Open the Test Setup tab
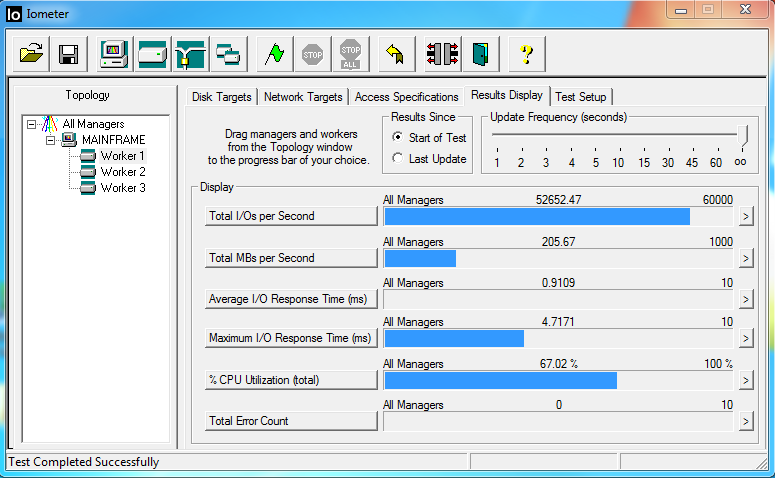The image size is (775, 478). tap(581, 97)
